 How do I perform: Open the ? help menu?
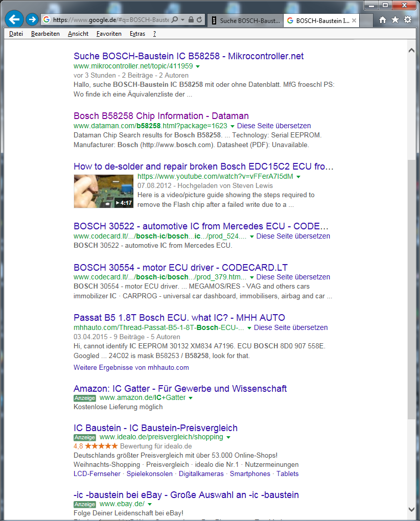pyautogui.click(x=154, y=34)
